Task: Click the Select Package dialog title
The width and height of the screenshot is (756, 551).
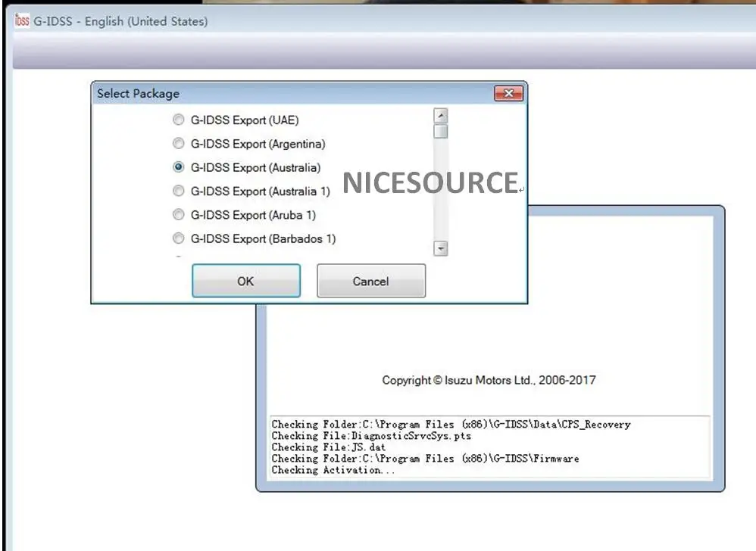Action: point(138,93)
